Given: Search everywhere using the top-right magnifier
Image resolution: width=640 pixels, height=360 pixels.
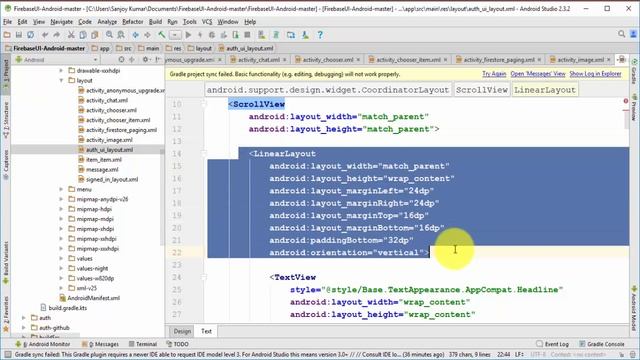Looking at the screenshot, I should [621, 34].
